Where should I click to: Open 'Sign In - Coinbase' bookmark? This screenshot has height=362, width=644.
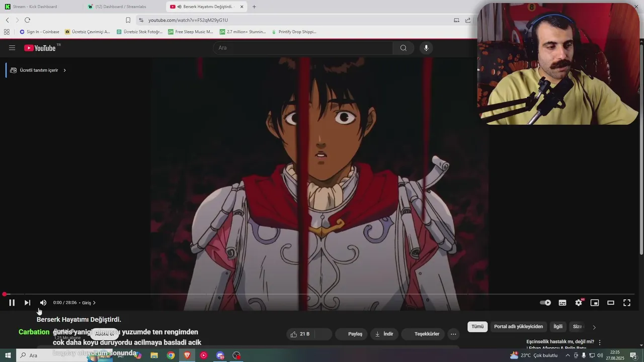coord(39,32)
